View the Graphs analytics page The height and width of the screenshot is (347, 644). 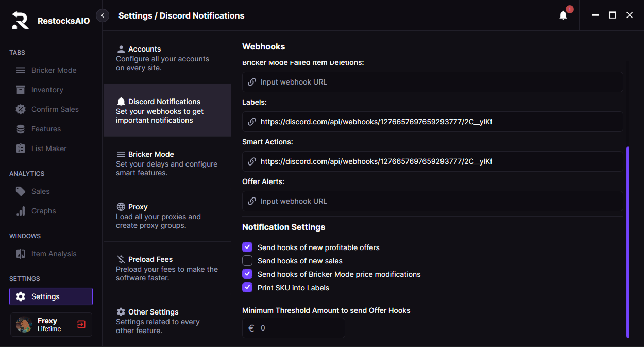pyautogui.click(x=43, y=211)
